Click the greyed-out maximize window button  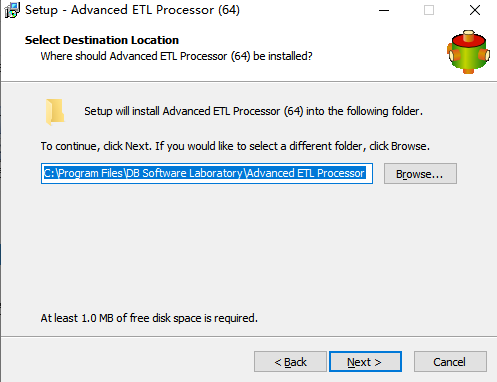tap(429, 10)
